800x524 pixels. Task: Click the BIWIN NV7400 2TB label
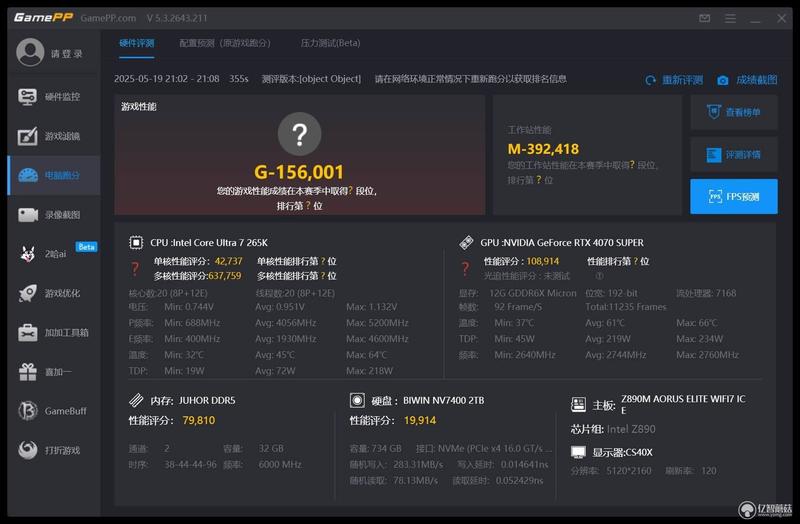443,401
